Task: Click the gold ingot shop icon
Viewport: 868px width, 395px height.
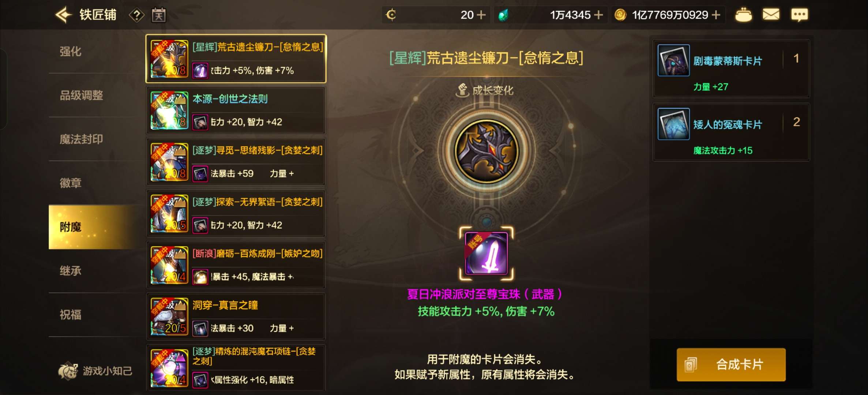Action: [x=743, y=15]
